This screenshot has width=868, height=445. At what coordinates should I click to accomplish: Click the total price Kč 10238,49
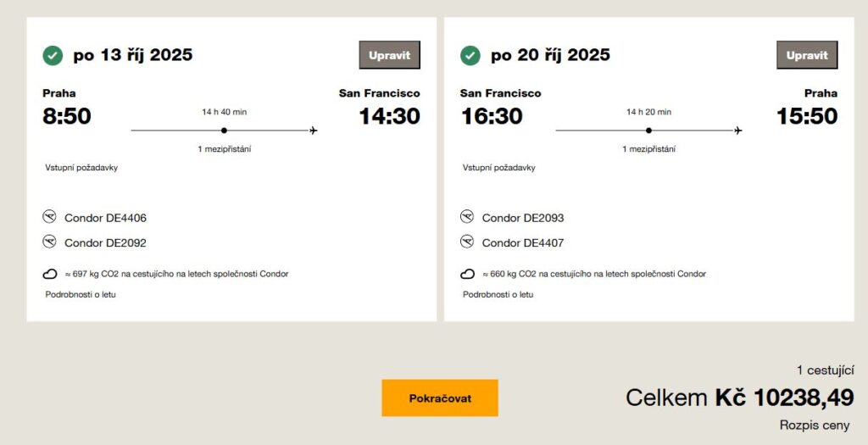tap(784, 398)
